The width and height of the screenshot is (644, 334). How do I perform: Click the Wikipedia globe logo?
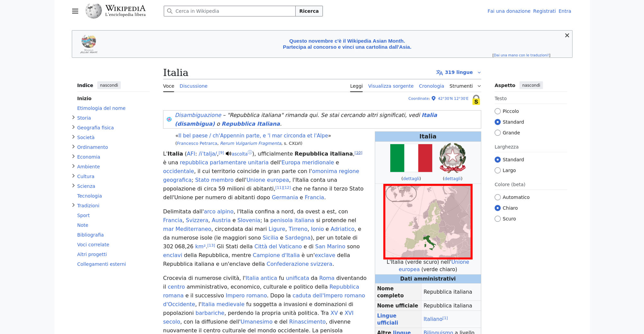click(94, 10)
